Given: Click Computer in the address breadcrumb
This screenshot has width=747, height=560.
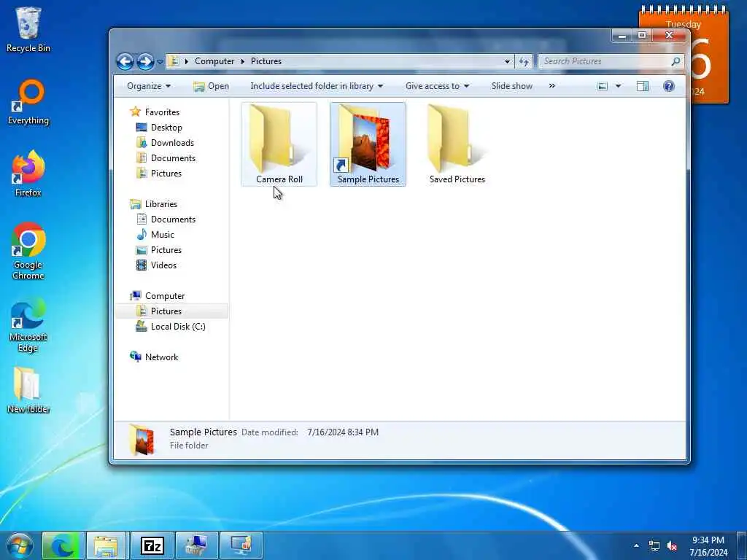Looking at the screenshot, I should coord(214,61).
